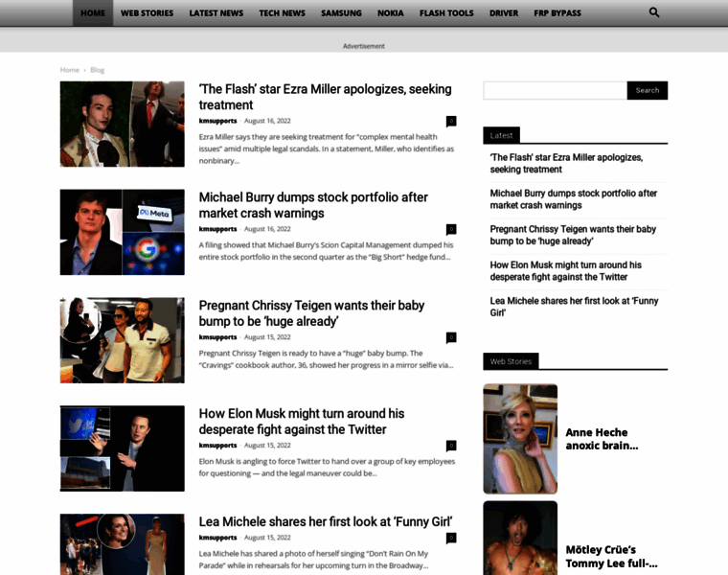Open Chrissy Teigen article thumbnail
Image resolution: width=728 pixels, height=575 pixels.
pos(122,340)
